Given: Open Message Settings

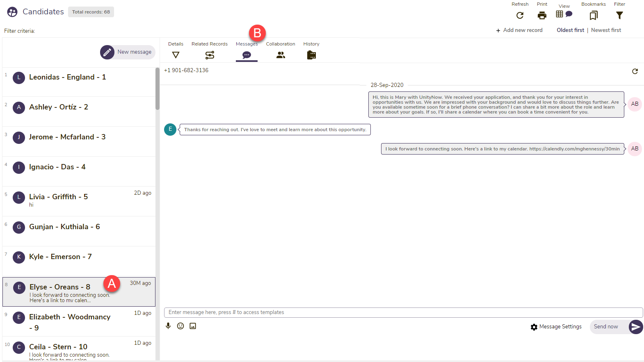Looking at the screenshot, I should click(x=556, y=327).
